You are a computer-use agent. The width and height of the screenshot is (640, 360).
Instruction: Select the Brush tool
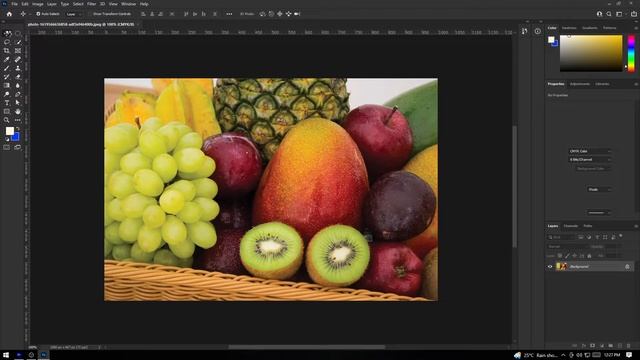[x=7, y=68]
